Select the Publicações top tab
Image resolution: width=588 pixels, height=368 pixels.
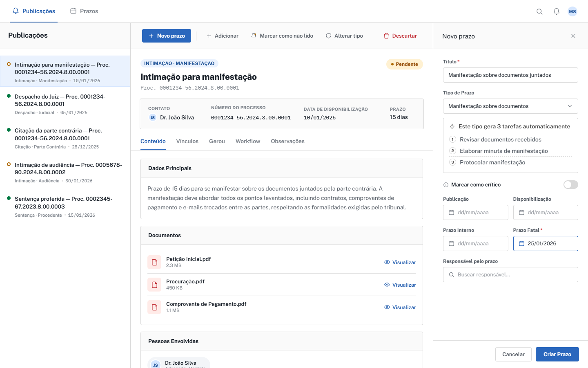point(34,11)
